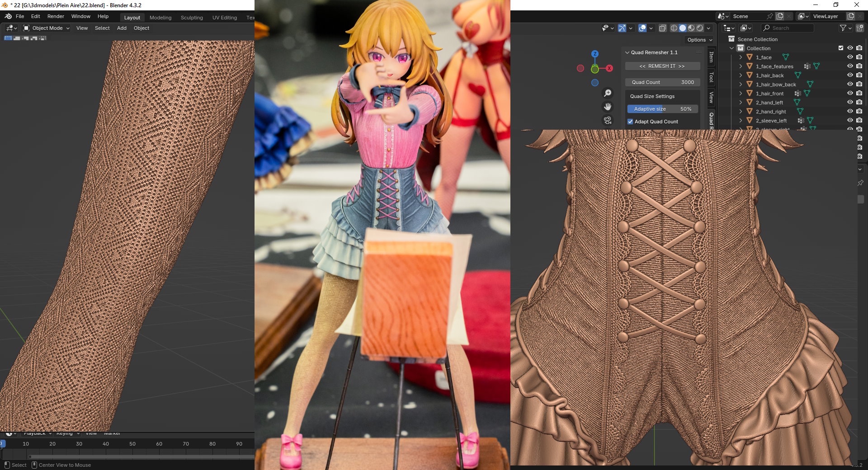Open the object types visibility dropdown
868x470 pixels.
pyautogui.click(x=608, y=28)
